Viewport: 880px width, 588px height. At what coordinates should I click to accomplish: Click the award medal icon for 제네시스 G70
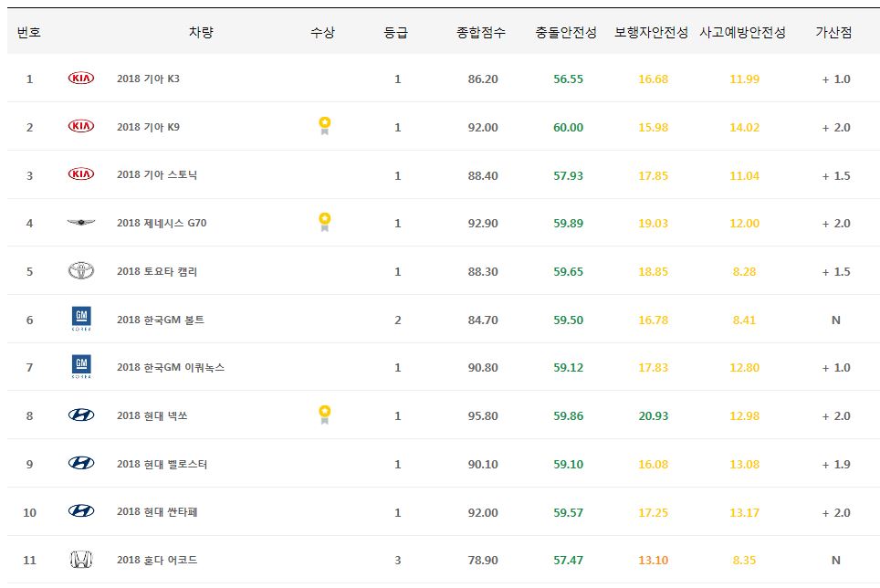324,222
